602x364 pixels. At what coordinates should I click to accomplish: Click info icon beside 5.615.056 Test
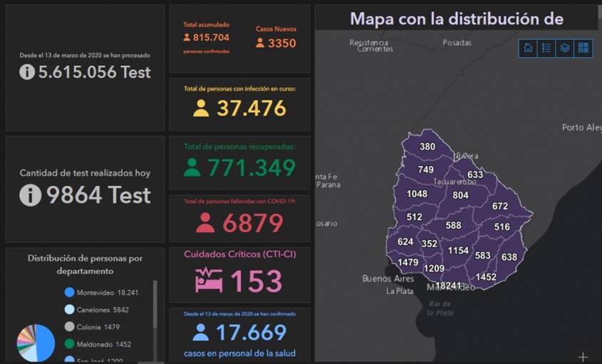pyautogui.click(x=27, y=72)
